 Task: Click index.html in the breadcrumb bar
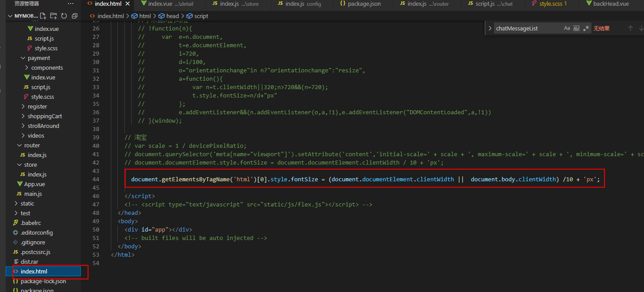tap(107, 16)
